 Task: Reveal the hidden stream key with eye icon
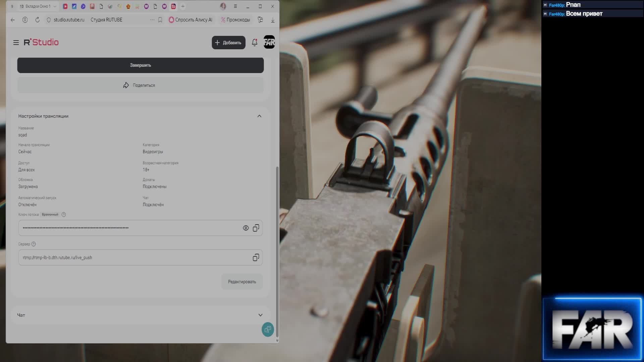point(246,228)
